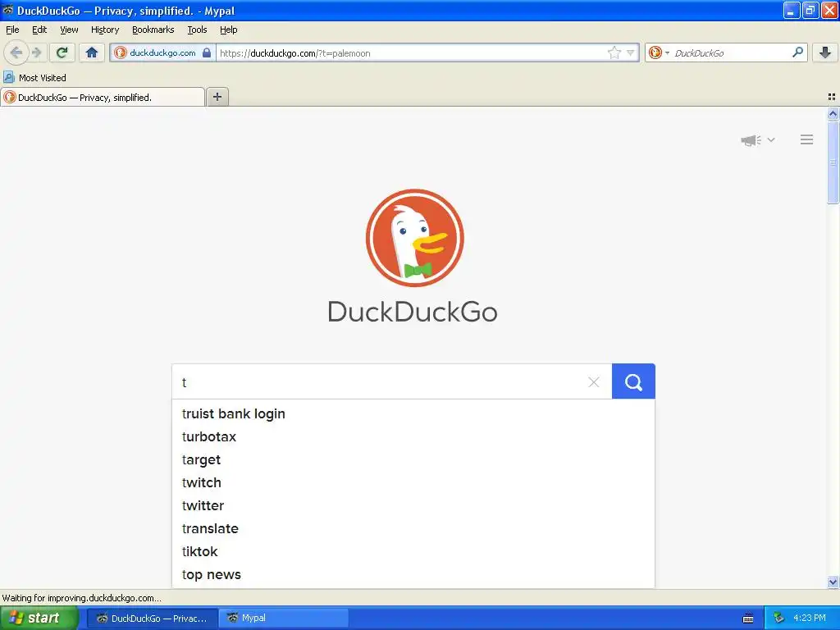Viewport: 840px width, 630px height.
Task: Click the scrollbar down arrow
Action: (833, 582)
